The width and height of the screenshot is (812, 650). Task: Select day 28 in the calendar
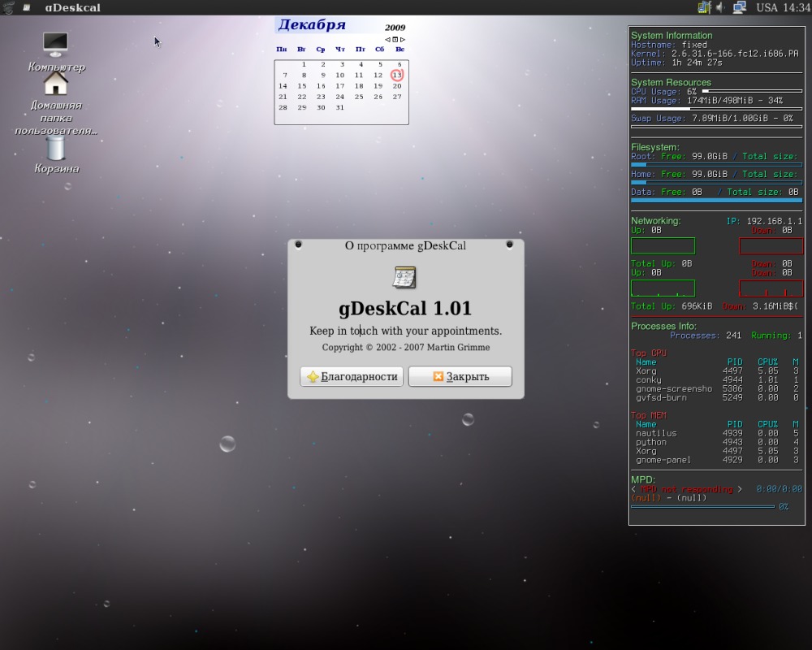click(283, 108)
